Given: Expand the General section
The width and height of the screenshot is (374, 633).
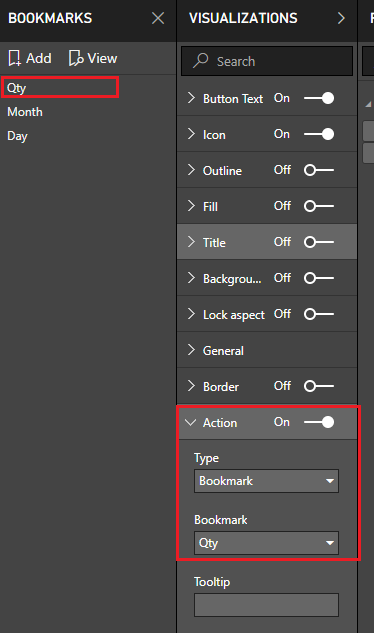Looking at the screenshot, I should (x=191, y=350).
